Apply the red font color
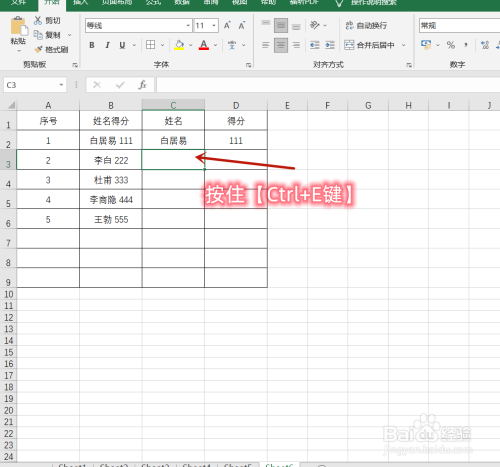The image size is (500, 467). click(x=204, y=45)
